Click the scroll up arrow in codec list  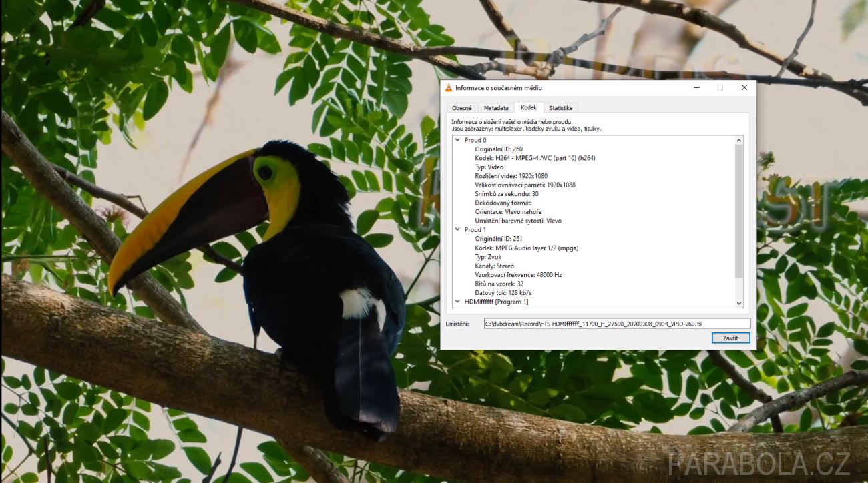pyautogui.click(x=738, y=141)
